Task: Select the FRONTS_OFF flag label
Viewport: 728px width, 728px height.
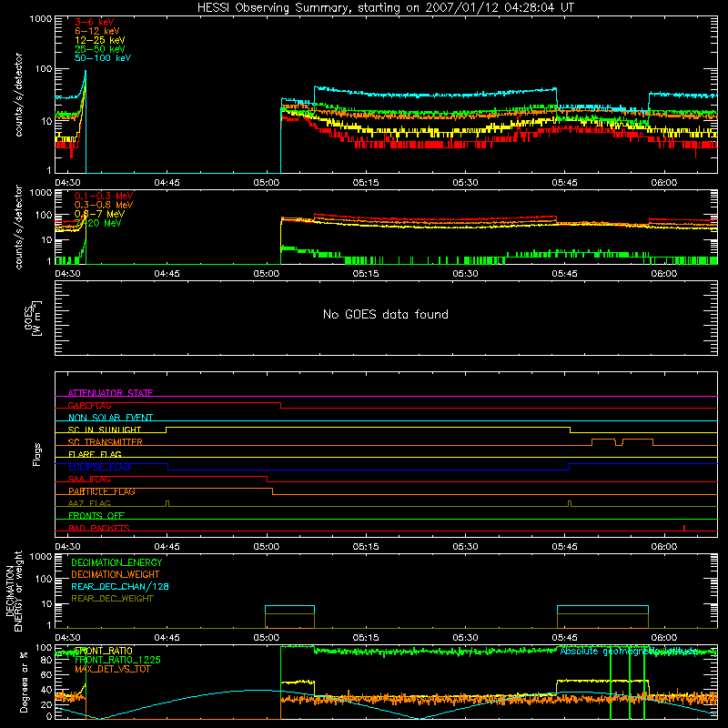Action: point(96,516)
